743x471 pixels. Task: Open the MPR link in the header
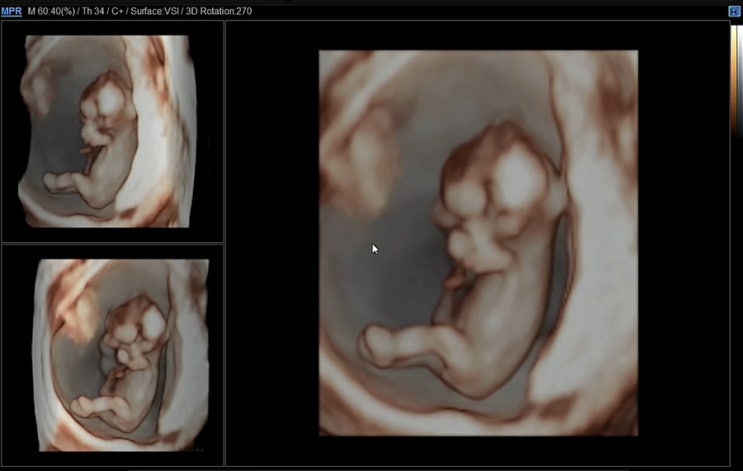point(11,11)
